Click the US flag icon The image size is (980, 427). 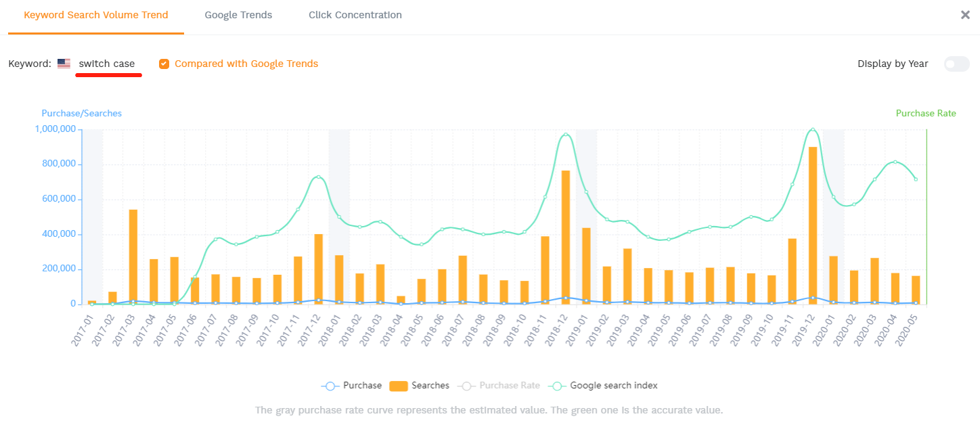click(64, 64)
